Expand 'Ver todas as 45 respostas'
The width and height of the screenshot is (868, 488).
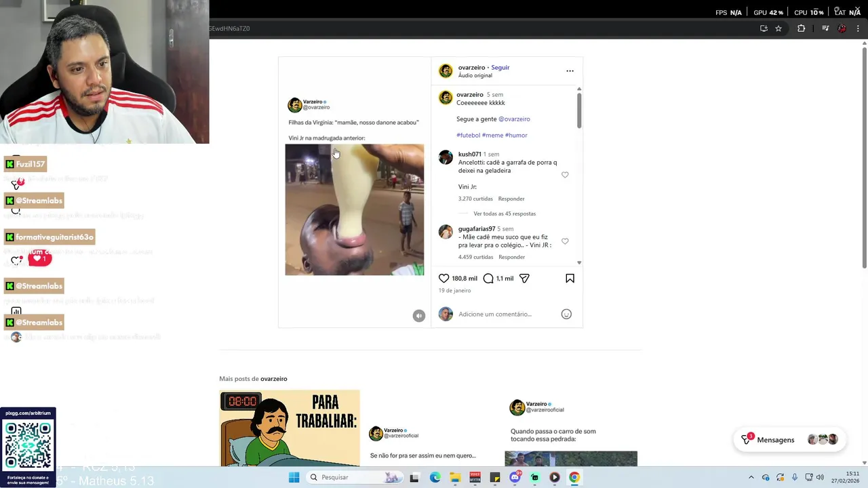(x=505, y=213)
